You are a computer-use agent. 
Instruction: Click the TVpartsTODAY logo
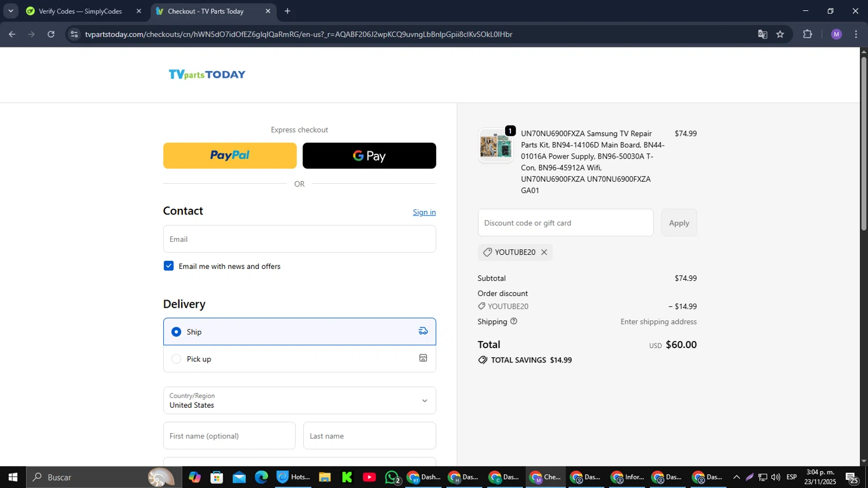tap(207, 75)
